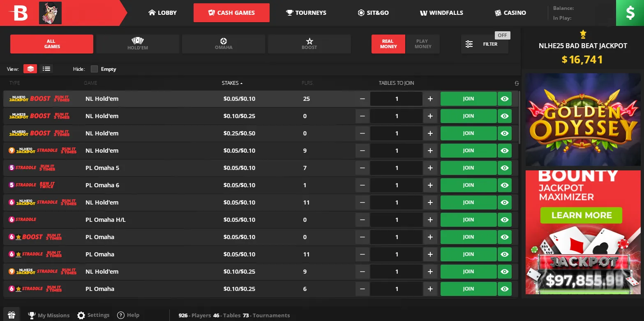The width and height of the screenshot is (644, 321).
Task: Click the player avatar picture
Action: coord(50,13)
